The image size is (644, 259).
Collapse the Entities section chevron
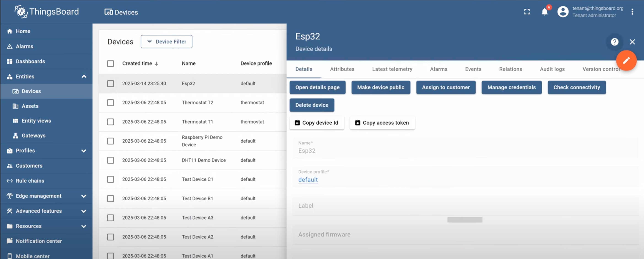tap(84, 76)
